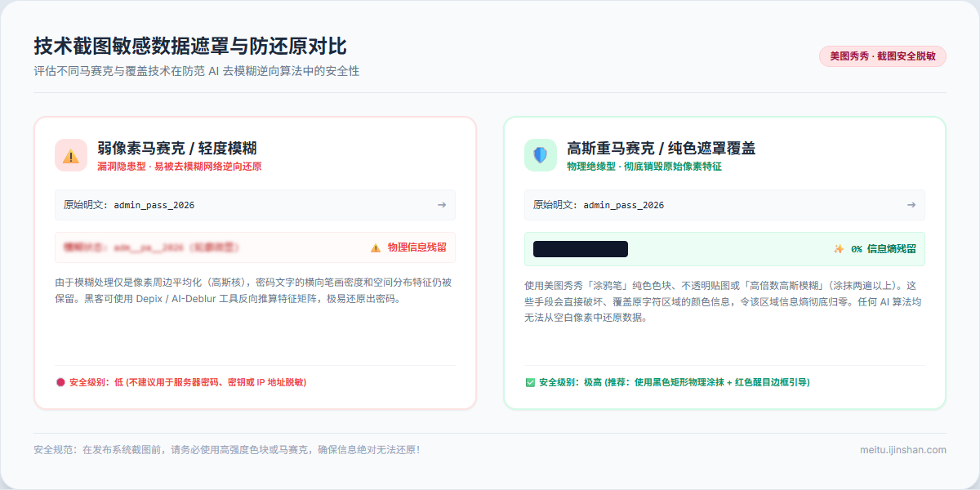The width and height of the screenshot is (980, 490).
Task: Click the blurred password text strip
Action: point(151,247)
